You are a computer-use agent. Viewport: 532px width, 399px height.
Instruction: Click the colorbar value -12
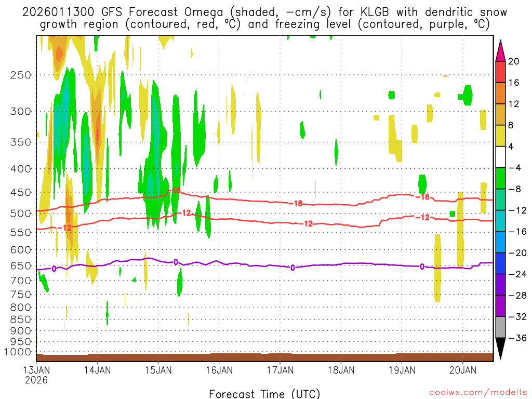[517, 210]
